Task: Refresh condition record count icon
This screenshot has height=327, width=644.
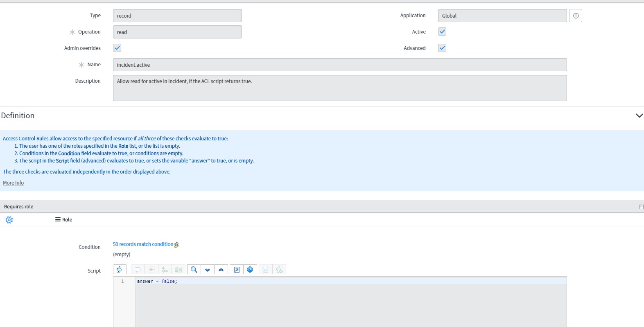Action: pyautogui.click(x=176, y=245)
